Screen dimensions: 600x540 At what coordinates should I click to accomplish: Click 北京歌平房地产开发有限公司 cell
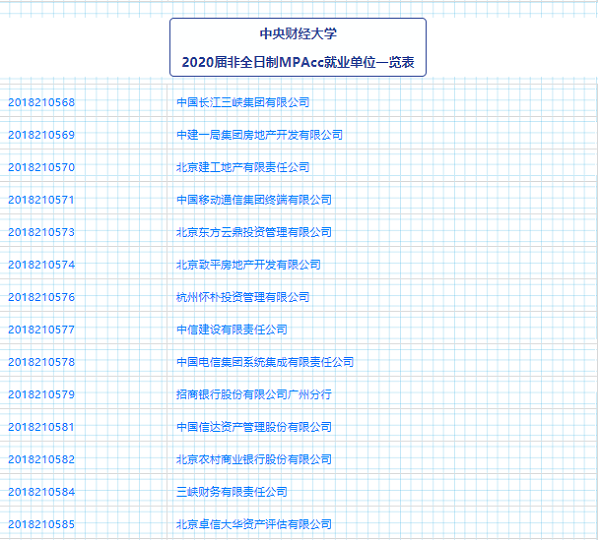pyautogui.click(x=248, y=264)
